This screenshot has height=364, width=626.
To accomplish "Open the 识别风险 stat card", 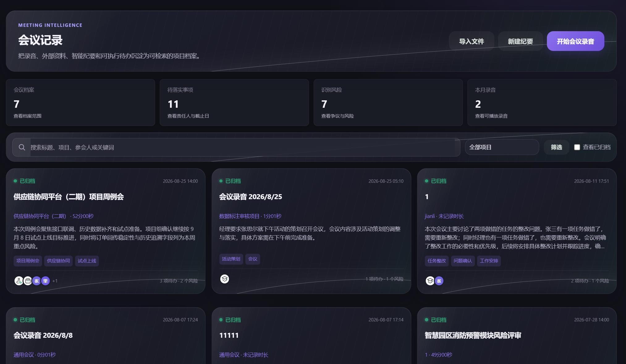I will point(388,103).
